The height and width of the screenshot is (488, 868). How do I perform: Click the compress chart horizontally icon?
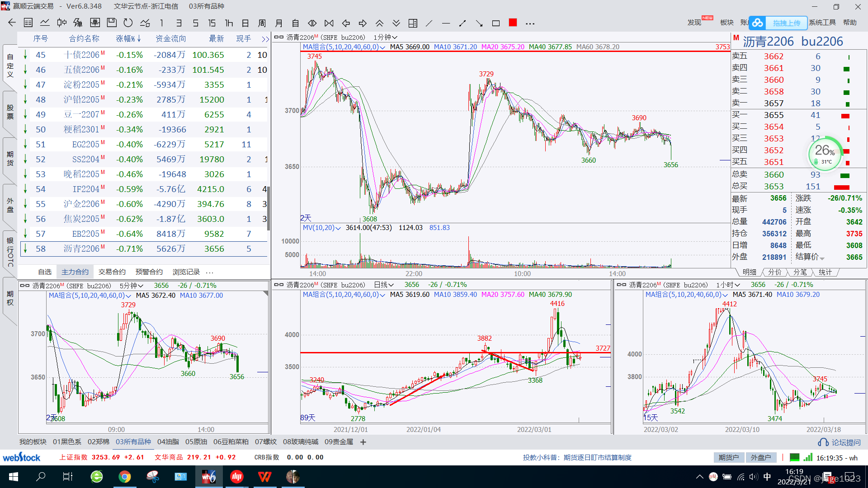coord(329,23)
